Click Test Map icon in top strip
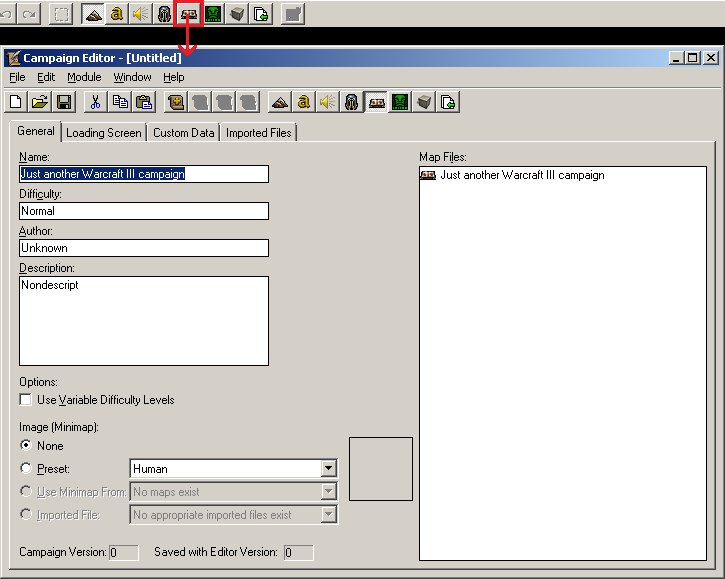 pos(293,14)
